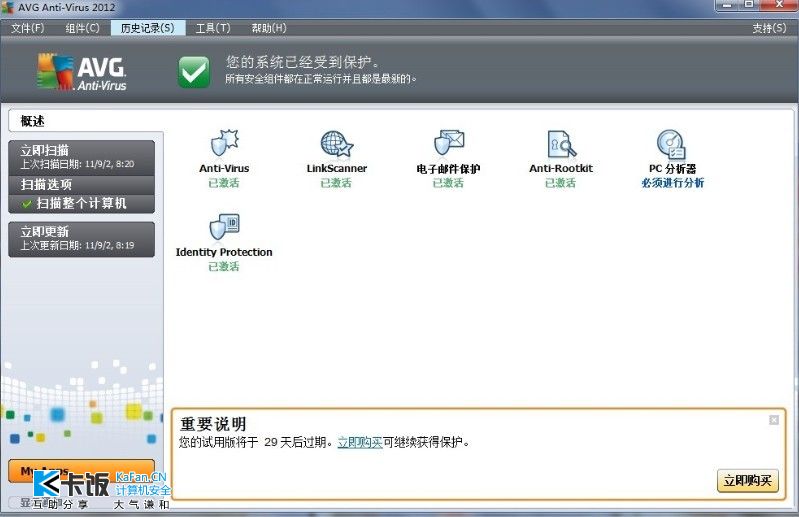Open the 工具(T) menu
Screen dimensions: 799x517
[212, 28]
